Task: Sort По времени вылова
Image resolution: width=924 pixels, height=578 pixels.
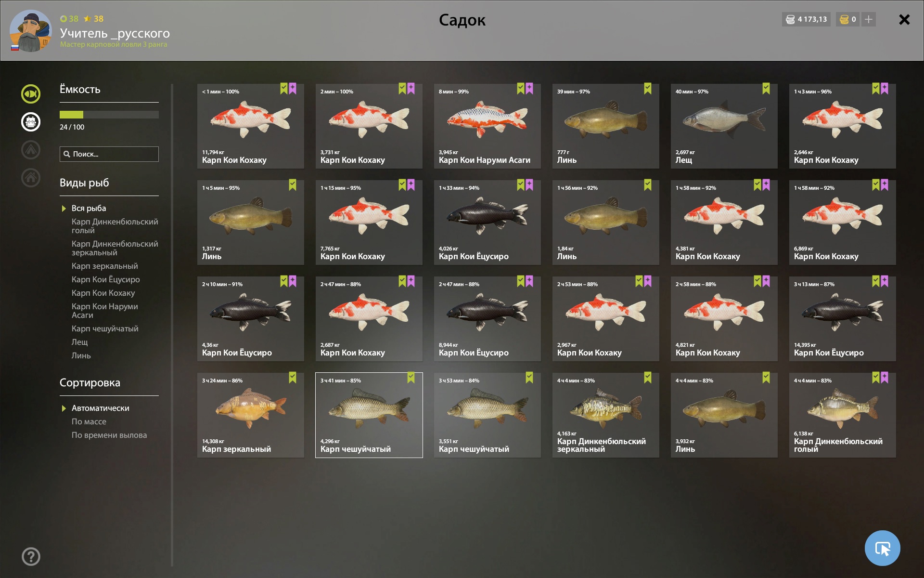Action: (x=109, y=435)
